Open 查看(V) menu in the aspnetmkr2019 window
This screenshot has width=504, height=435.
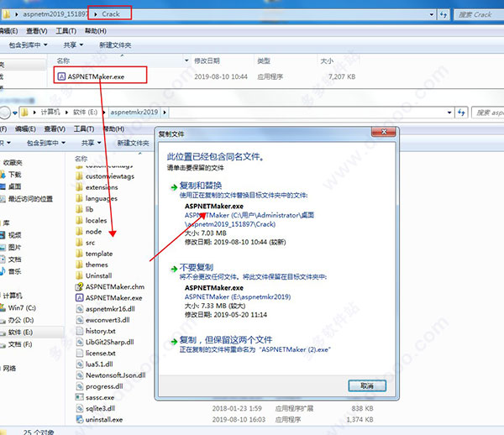[x=55, y=128]
